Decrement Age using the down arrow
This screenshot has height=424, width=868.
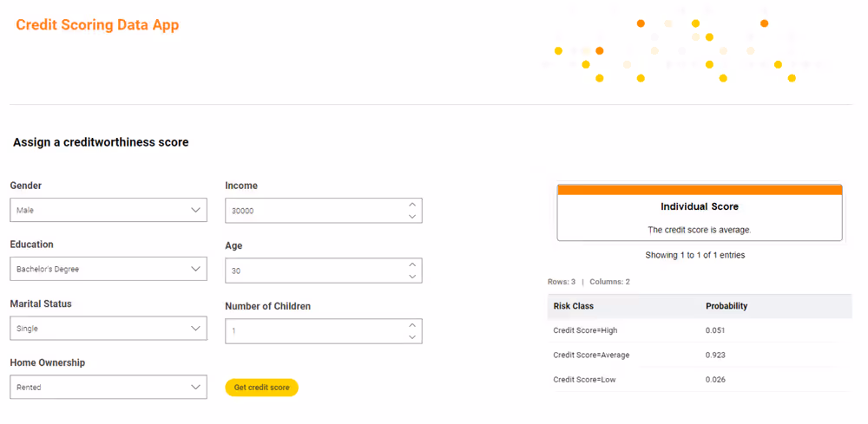(412, 276)
